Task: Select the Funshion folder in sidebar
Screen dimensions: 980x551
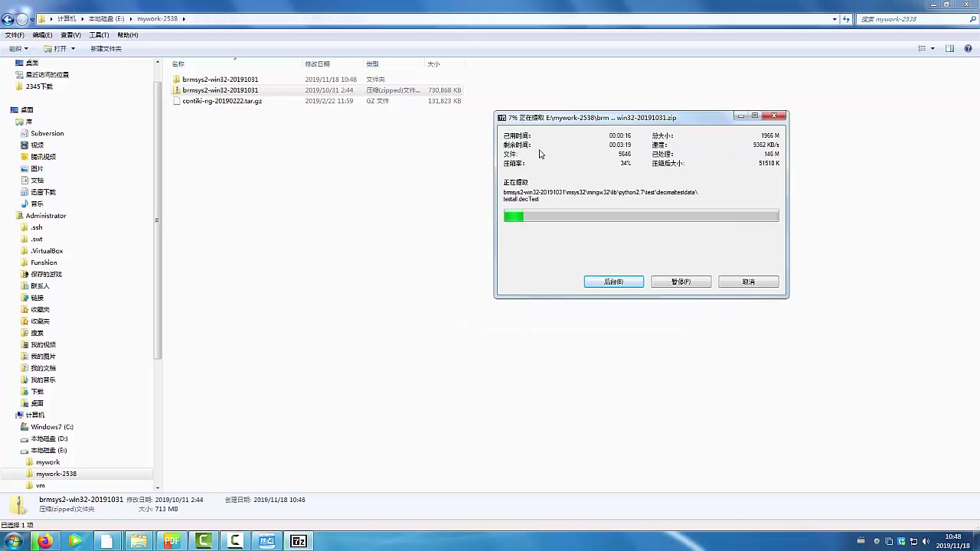Action: [x=44, y=262]
